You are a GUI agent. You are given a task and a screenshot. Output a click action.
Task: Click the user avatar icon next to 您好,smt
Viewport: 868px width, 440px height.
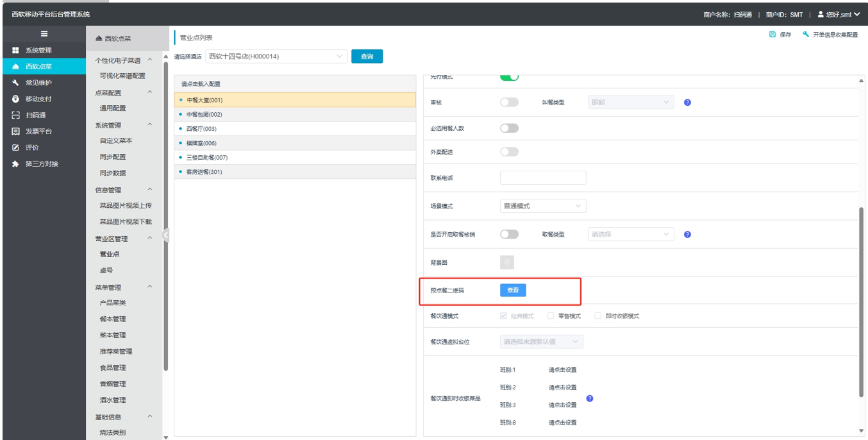tap(821, 14)
